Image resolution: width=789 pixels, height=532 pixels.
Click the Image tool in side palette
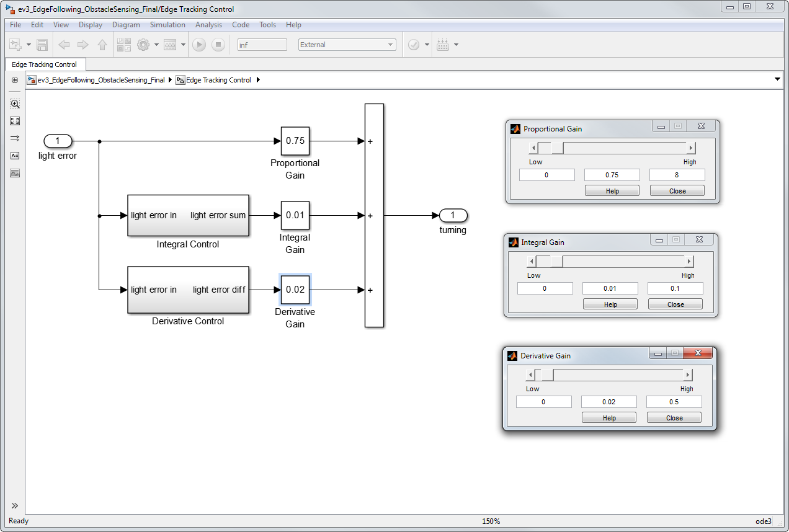(15, 173)
